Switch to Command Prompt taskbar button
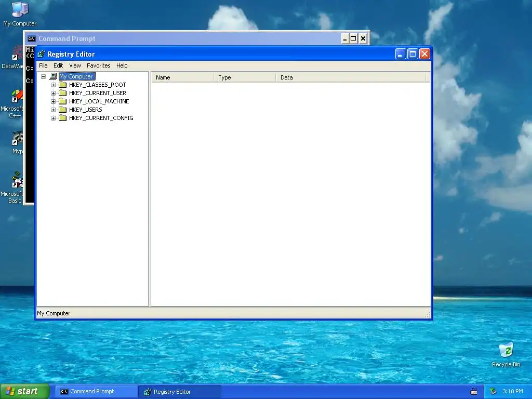532x399 pixels. pyautogui.click(x=96, y=392)
